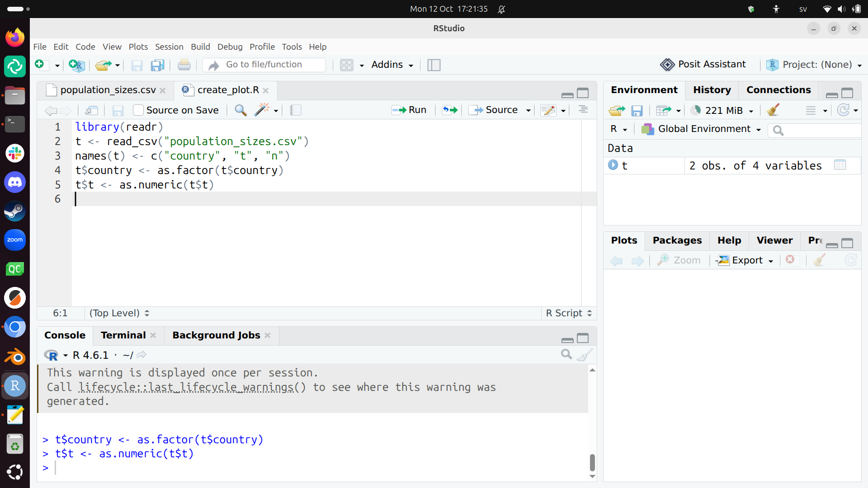This screenshot has width=868, height=488.
Task: Click the console vertical scrollbar thumb
Action: (x=592, y=462)
